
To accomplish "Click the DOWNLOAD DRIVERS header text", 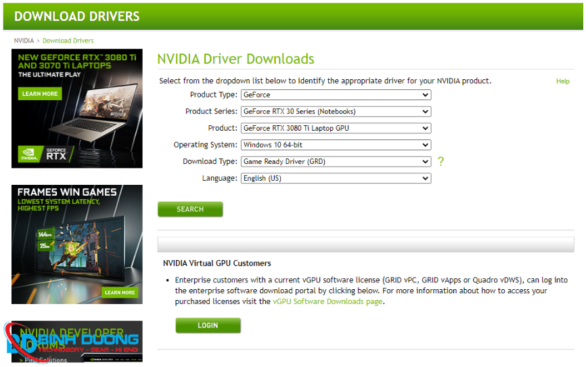I will tap(77, 16).
